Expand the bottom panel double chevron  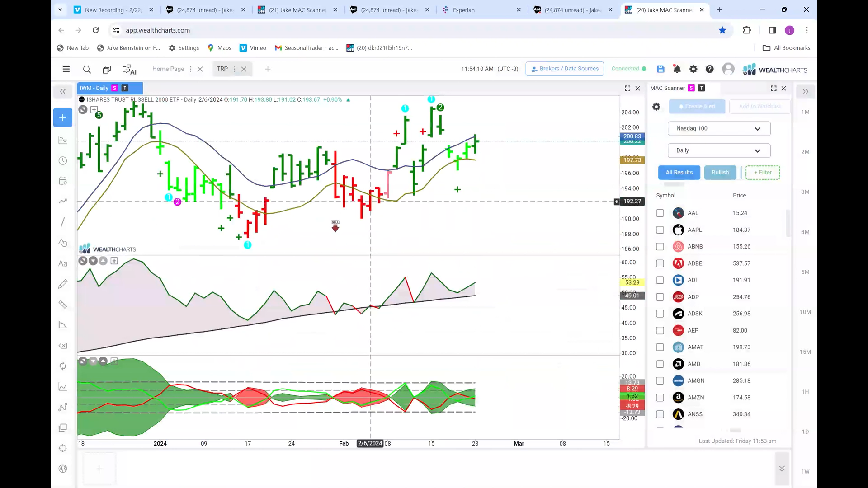tap(782, 469)
